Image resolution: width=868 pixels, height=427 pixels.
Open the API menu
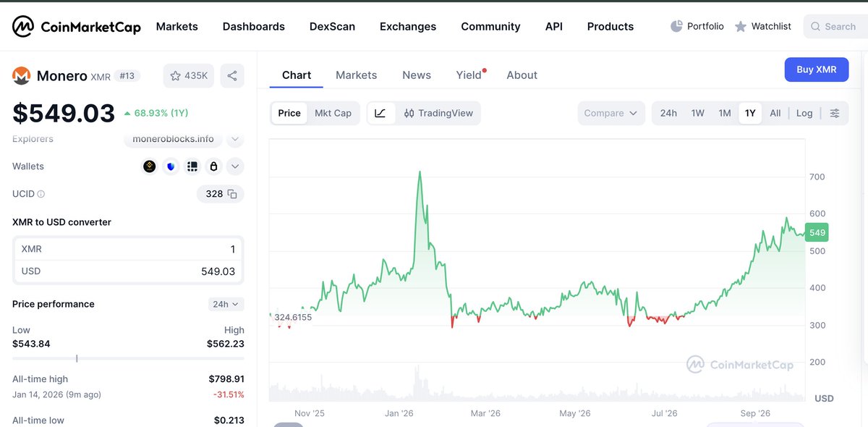click(x=554, y=26)
